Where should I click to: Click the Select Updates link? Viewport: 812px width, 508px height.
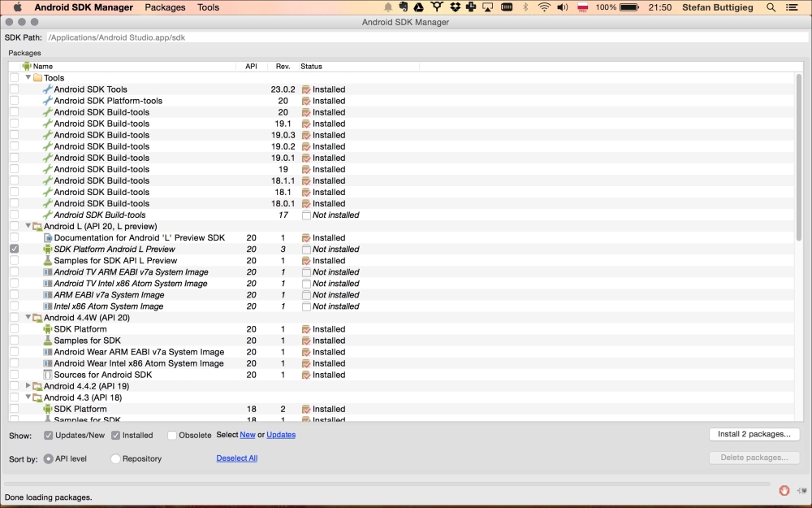pyautogui.click(x=281, y=435)
